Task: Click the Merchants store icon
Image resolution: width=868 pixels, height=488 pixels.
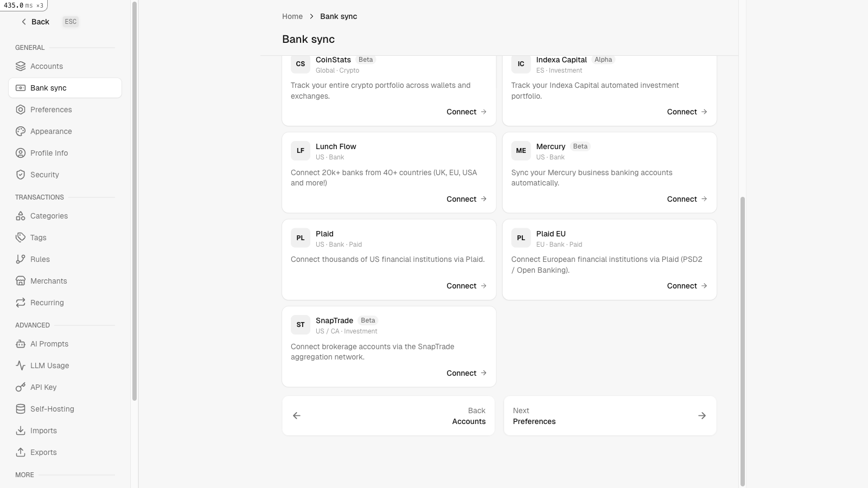Action: pyautogui.click(x=21, y=281)
